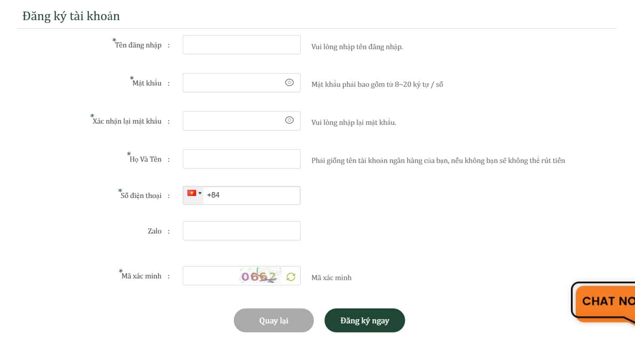
Task: Click the captcha image 0662
Action: click(260, 276)
